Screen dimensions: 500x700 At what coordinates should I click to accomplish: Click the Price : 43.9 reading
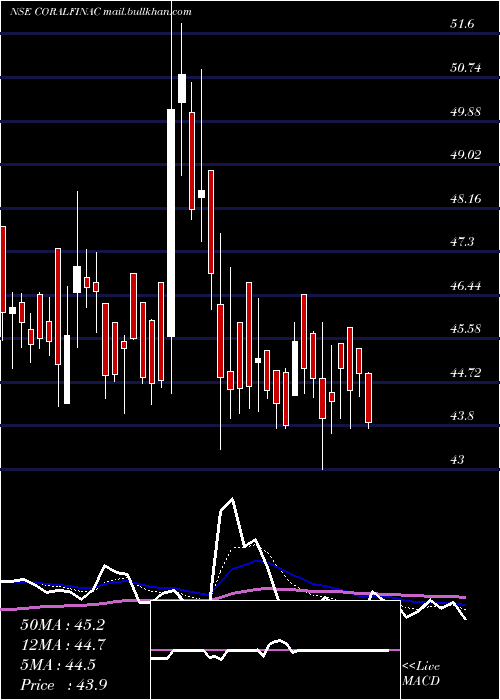pos(63,685)
